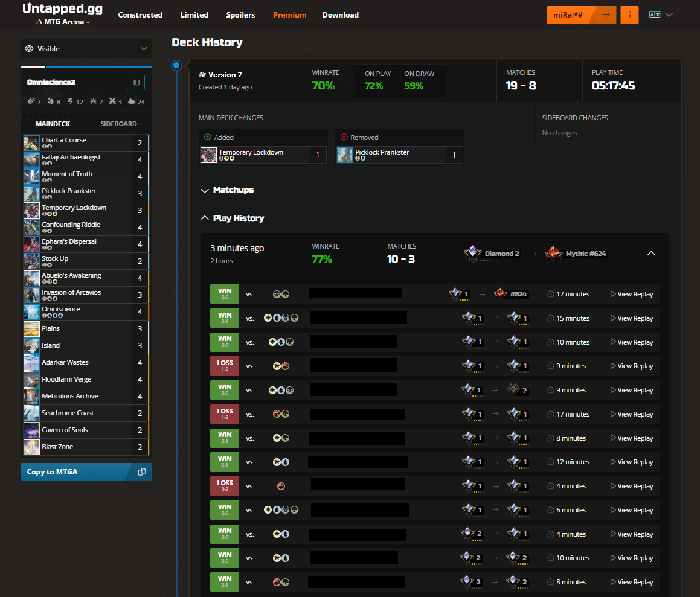View replay of the 10 minute win ending Diamond 1
This screenshot has width=700, height=597.
tap(632, 342)
